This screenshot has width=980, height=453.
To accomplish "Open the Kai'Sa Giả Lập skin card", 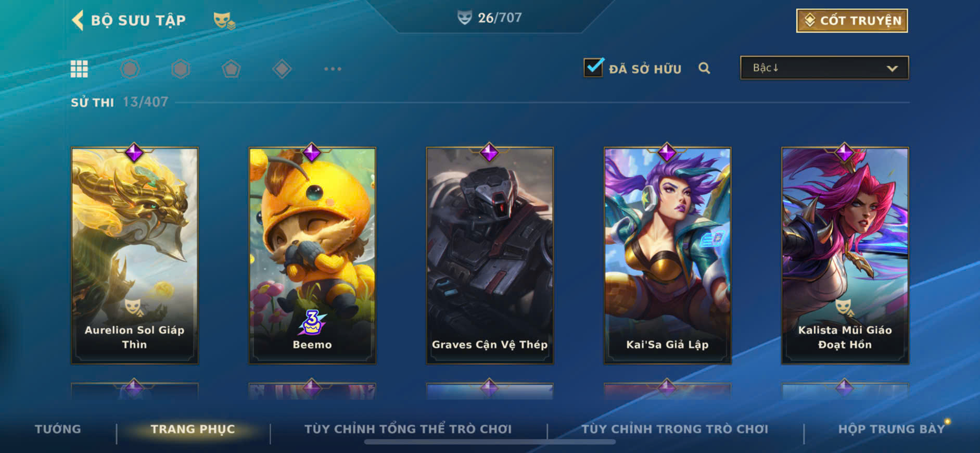I will 667,255.
